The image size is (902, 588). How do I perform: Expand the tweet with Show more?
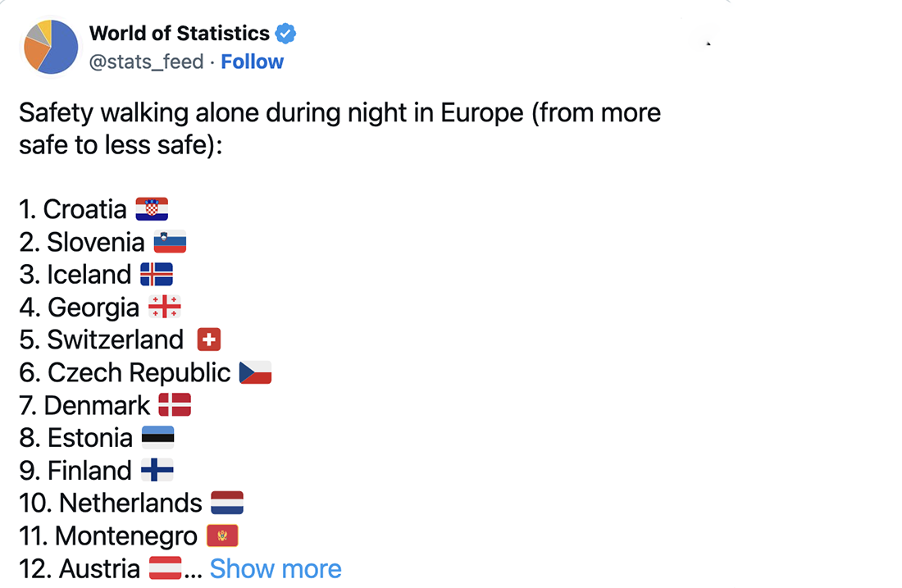click(x=276, y=568)
